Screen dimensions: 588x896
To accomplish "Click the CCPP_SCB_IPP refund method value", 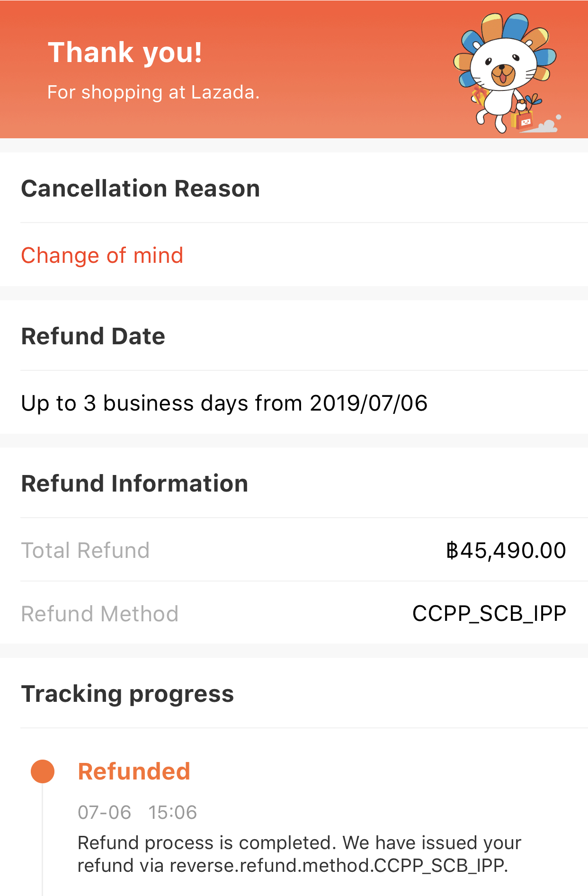I will tap(489, 614).
